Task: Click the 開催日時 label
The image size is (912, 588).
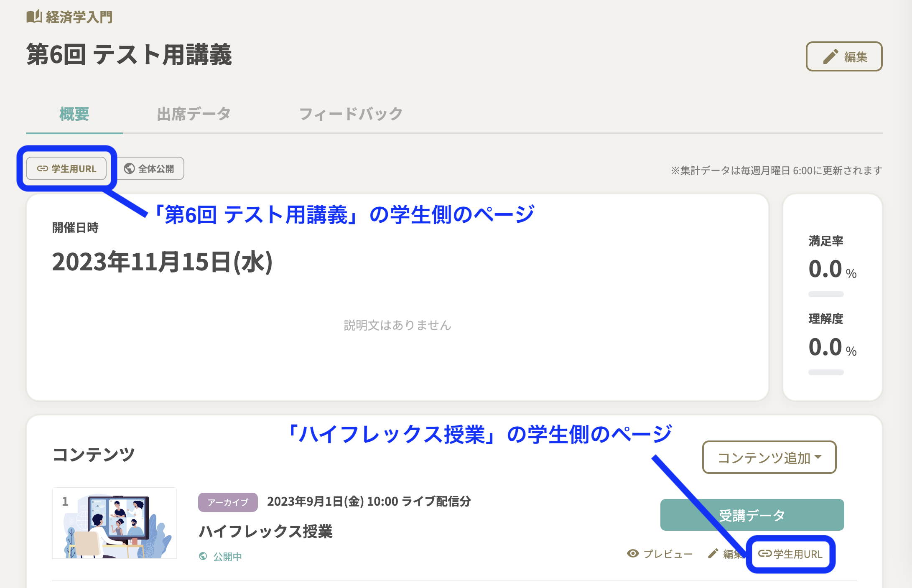Action: point(75,228)
